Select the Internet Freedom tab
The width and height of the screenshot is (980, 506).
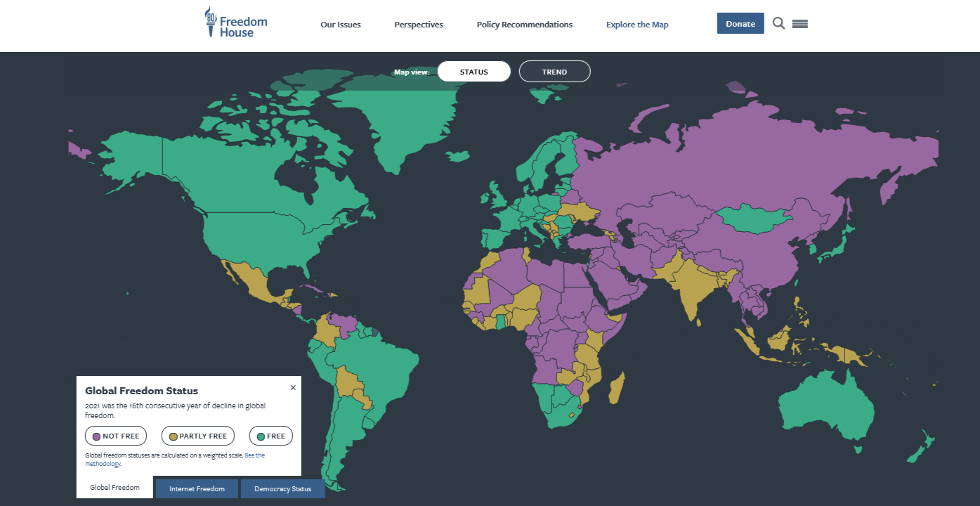pos(197,489)
